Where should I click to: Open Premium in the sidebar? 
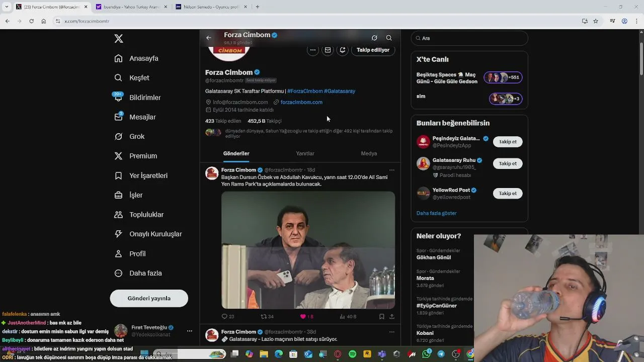pyautogui.click(x=135, y=156)
